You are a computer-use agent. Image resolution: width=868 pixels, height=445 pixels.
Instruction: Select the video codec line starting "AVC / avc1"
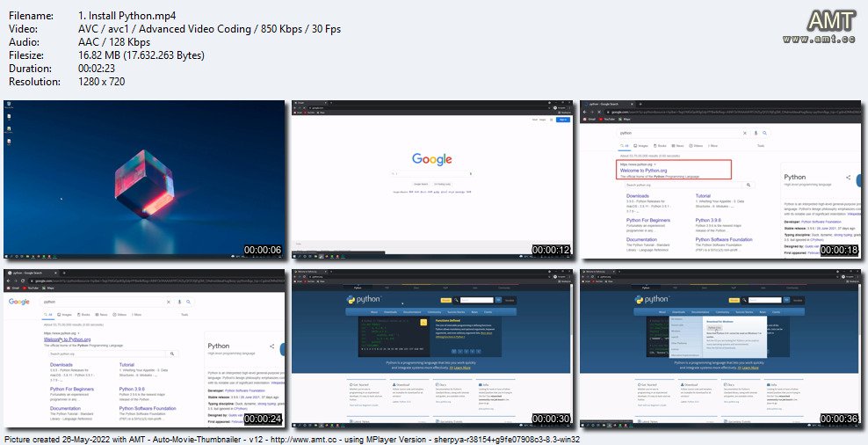(x=210, y=29)
